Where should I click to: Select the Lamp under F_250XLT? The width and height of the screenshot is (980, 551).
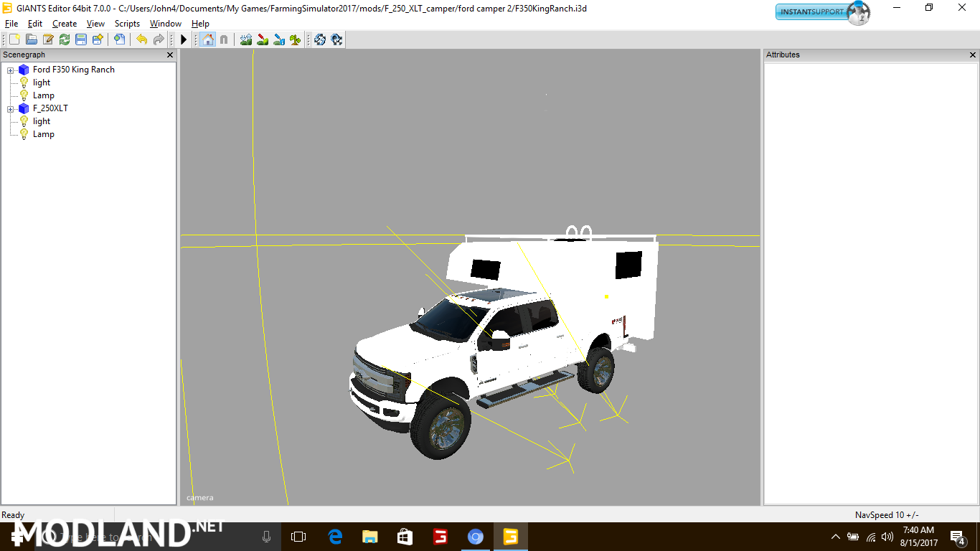pos(44,134)
